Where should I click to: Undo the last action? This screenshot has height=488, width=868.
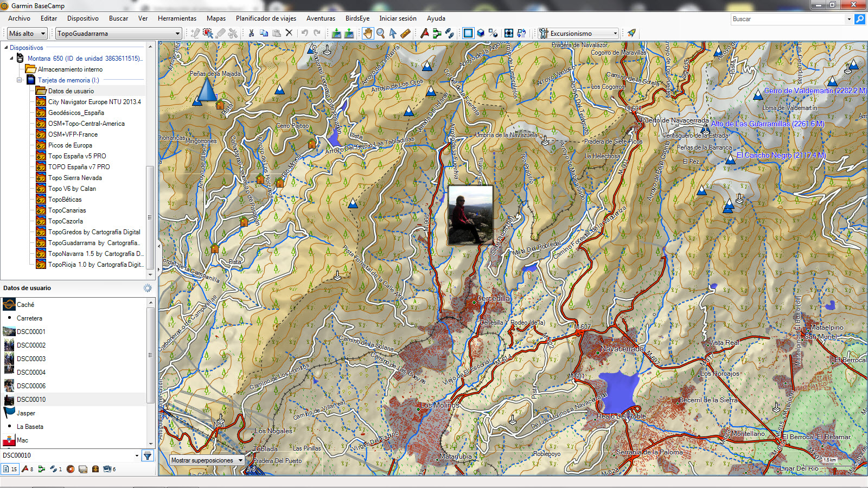[304, 33]
